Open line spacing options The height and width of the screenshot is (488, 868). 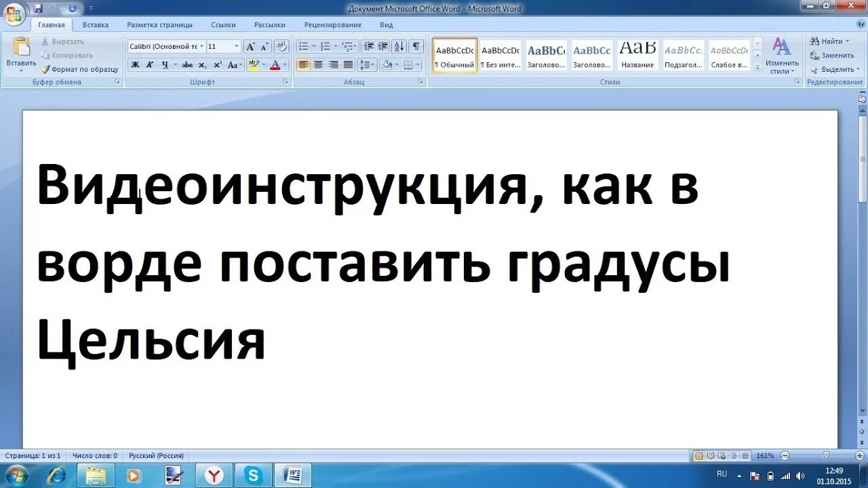click(366, 65)
